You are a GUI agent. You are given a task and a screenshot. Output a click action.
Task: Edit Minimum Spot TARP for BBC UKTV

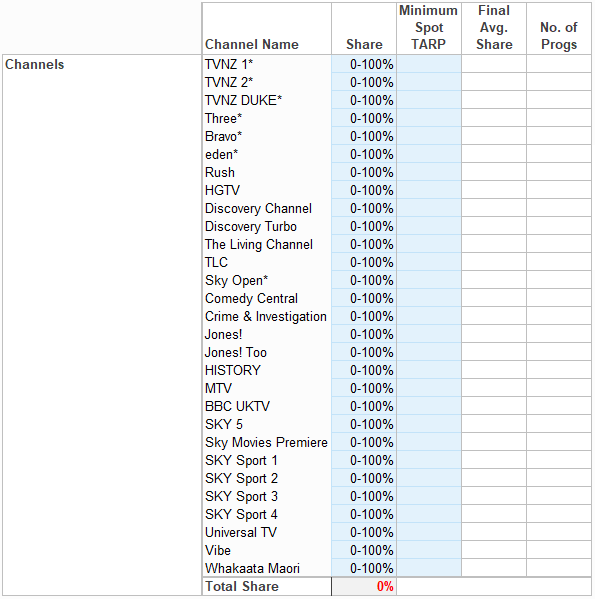point(429,406)
